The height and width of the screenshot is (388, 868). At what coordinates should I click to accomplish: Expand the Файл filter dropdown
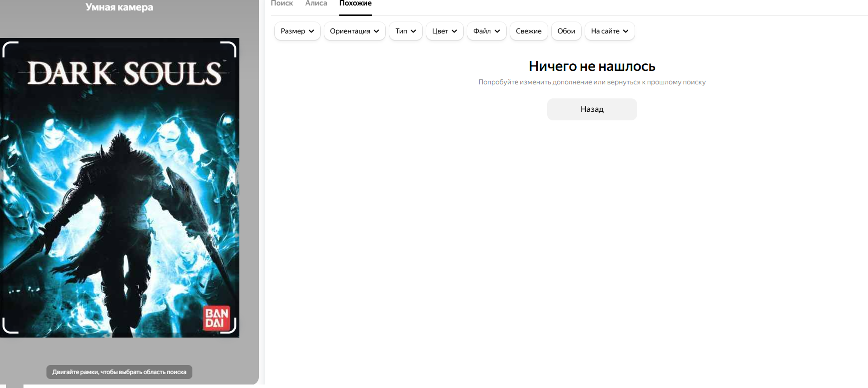pos(487,31)
